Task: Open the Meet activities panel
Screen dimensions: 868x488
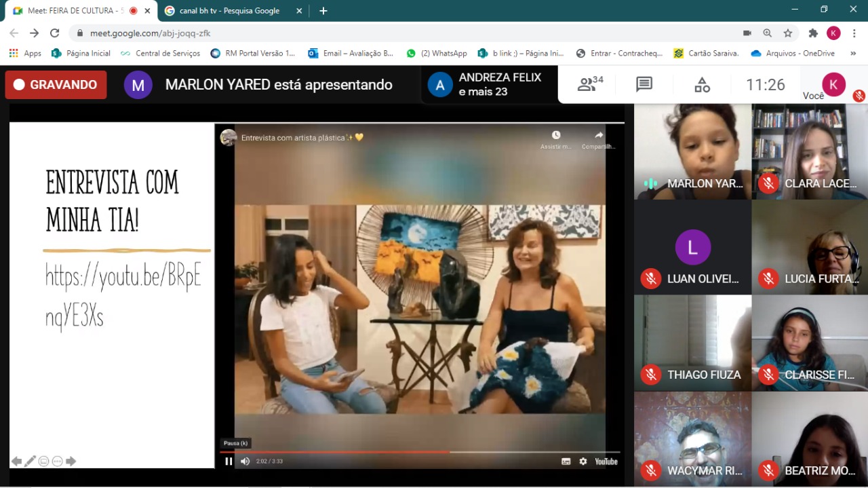Action: coord(702,84)
